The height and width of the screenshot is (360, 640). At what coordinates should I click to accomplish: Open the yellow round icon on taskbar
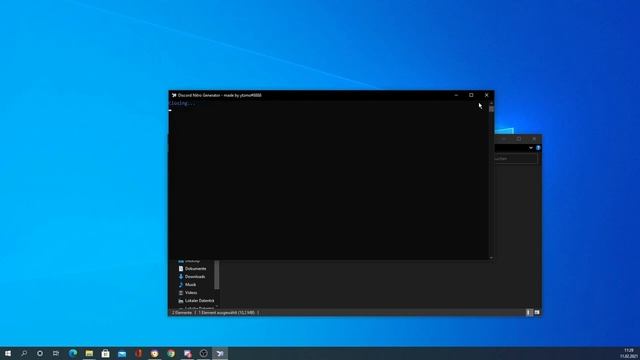tap(155, 353)
